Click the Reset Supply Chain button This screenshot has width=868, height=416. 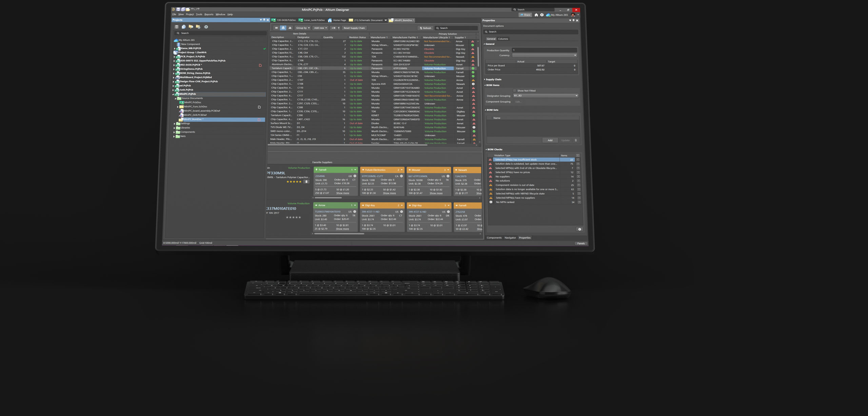[354, 28]
